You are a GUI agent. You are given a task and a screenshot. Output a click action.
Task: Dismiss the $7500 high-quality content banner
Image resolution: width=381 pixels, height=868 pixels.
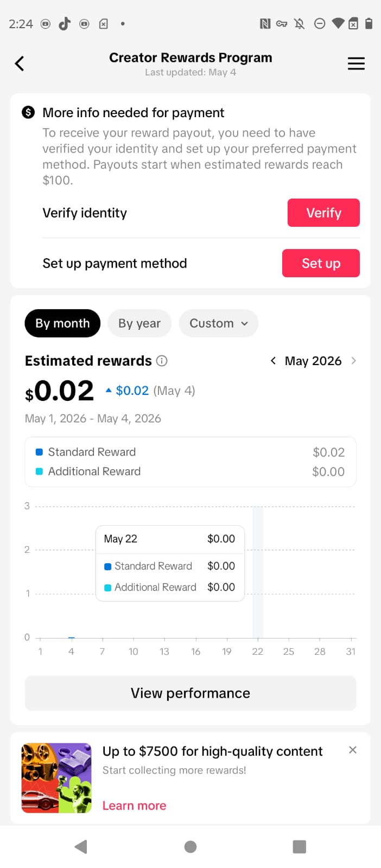pyautogui.click(x=353, y=750)
